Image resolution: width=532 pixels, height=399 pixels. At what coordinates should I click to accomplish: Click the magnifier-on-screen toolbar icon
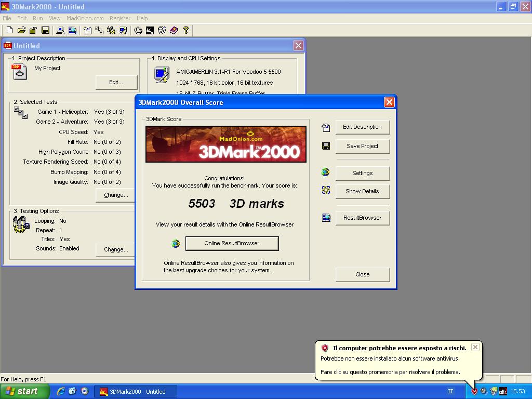pos(72,31)
